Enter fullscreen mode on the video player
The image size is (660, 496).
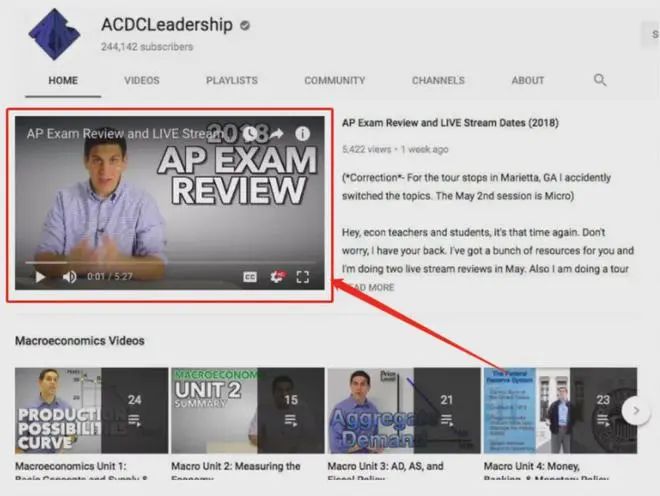coord(303,277)
